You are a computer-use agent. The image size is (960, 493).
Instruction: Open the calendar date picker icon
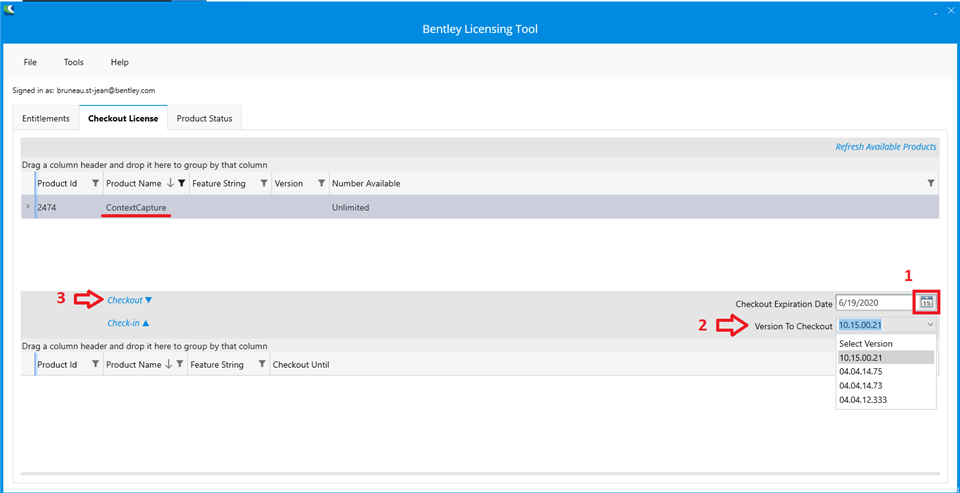coord(926,302)
